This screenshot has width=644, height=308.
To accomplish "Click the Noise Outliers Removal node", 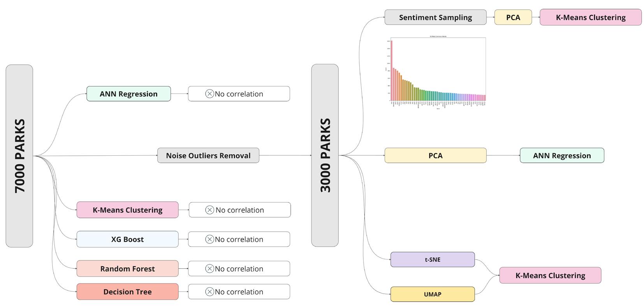I will pos(208,155).
